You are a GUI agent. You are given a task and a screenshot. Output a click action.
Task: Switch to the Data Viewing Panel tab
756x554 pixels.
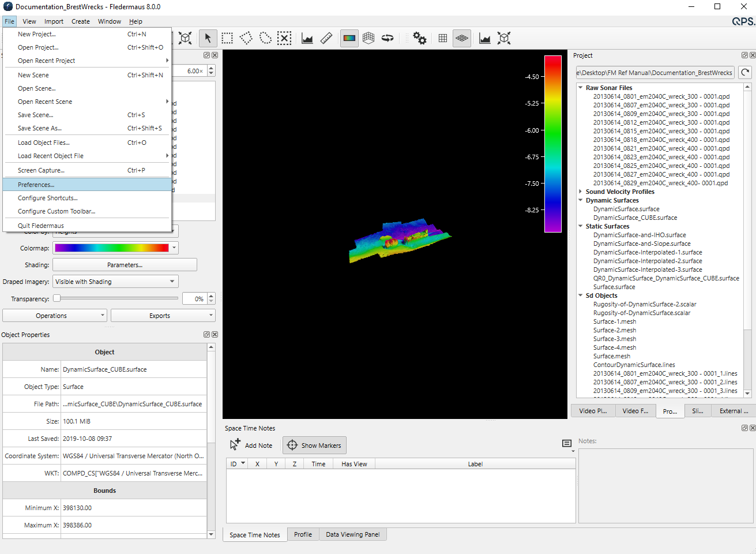click(x=352, y=534)
